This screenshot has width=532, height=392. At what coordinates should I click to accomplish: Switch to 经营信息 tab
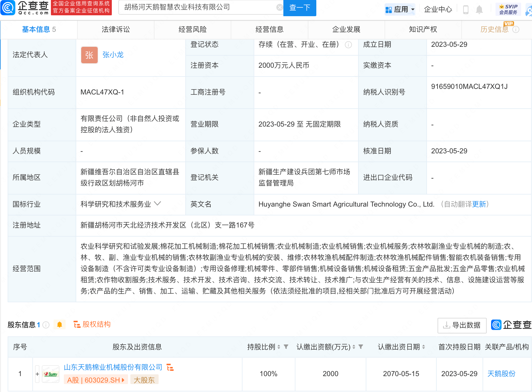(x=269, y=29)
